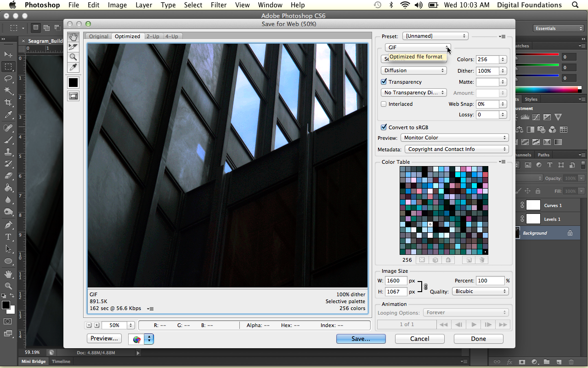Open the Metadata dropdown
The width and height of the screenshot is (588, 368).
click(456, 149)
